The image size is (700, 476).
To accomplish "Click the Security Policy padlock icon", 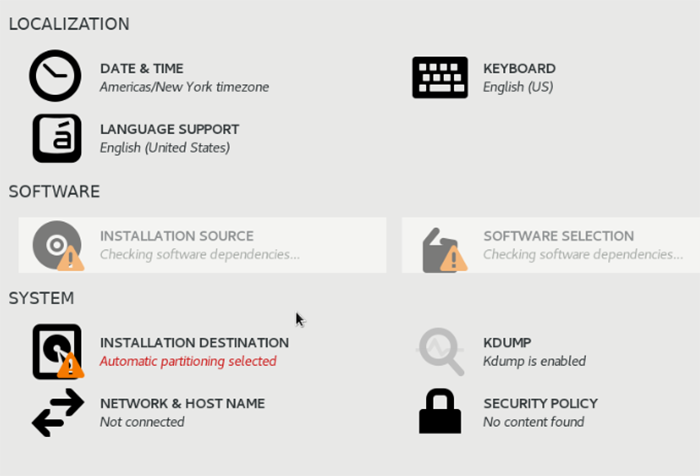I will click(440, 411).
